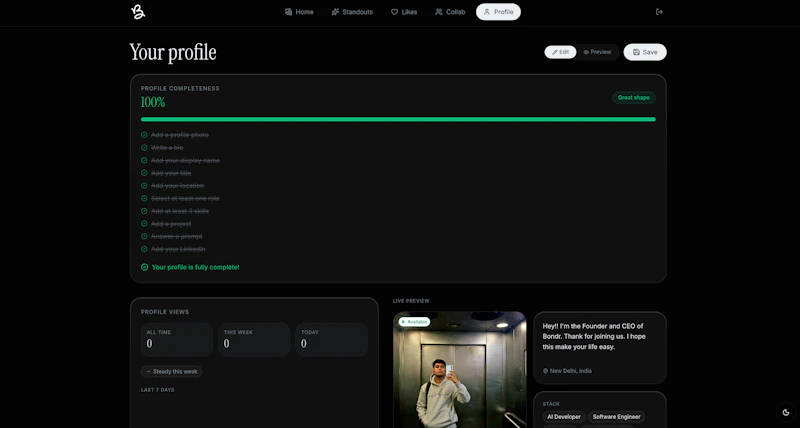800x428 pixels.
Task: Switch to Preview mode
Action: [597, 52]
